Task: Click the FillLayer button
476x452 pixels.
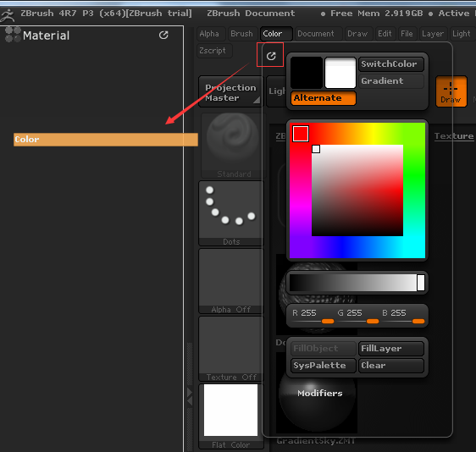Action: (391, 349)
